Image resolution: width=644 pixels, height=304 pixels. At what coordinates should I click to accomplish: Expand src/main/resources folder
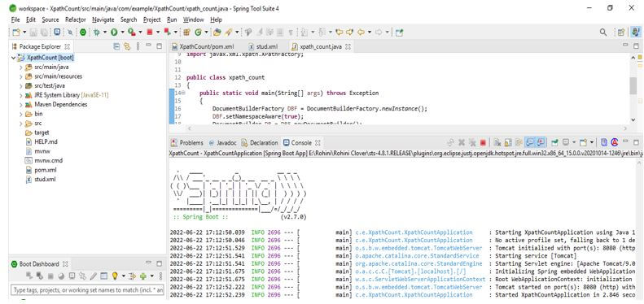point(20,76)
